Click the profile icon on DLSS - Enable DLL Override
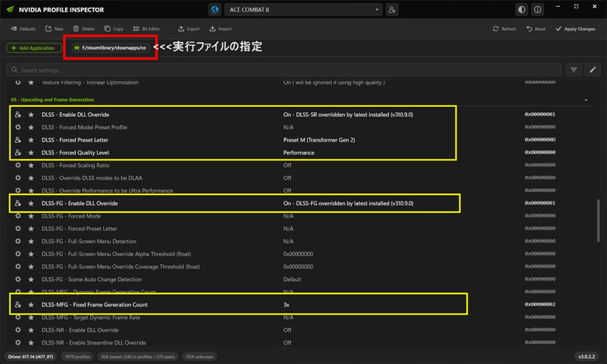 18,114
